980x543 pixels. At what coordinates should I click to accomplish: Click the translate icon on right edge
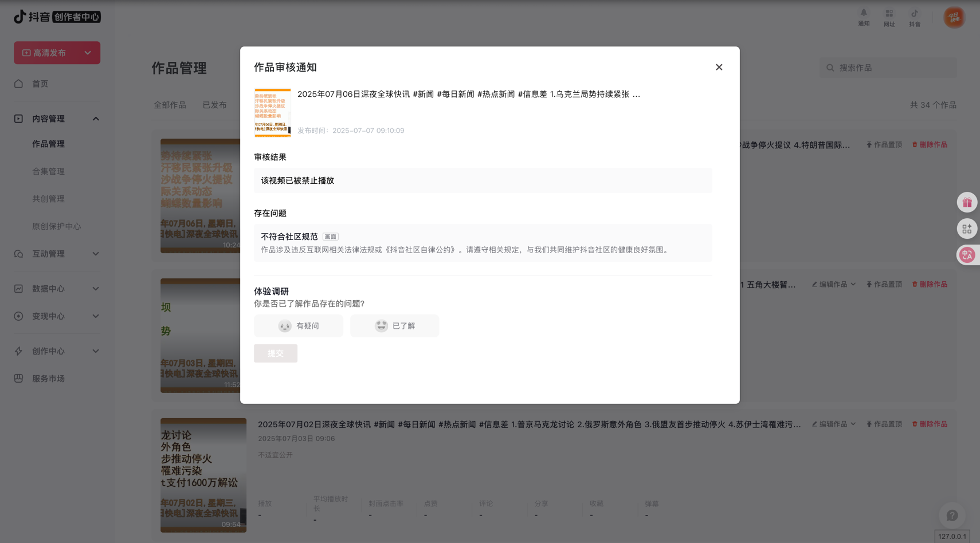tap(967, 255)
